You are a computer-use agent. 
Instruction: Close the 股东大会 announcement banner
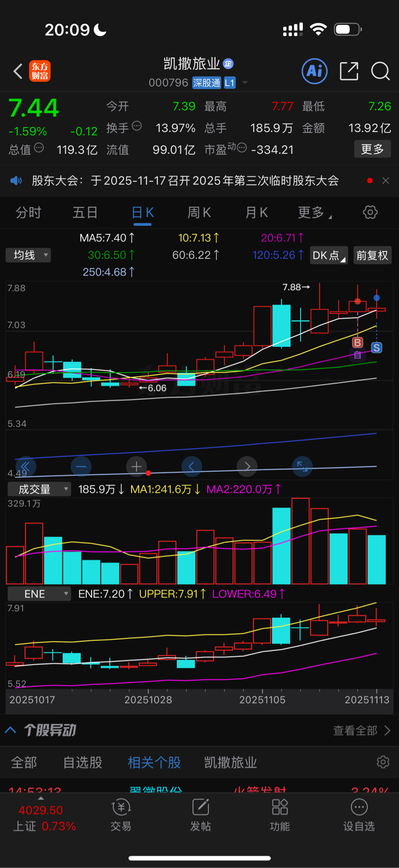pyautogui.click(x=385, y=180)
